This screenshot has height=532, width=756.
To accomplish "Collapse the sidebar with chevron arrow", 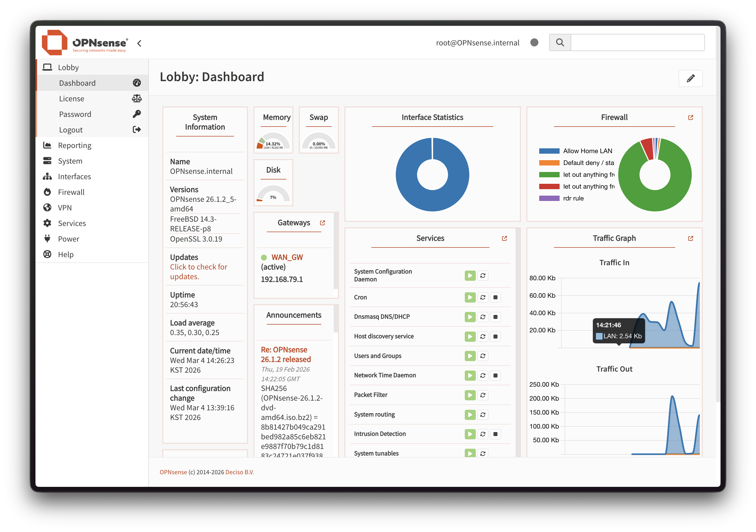I will (x=139, y=43).
